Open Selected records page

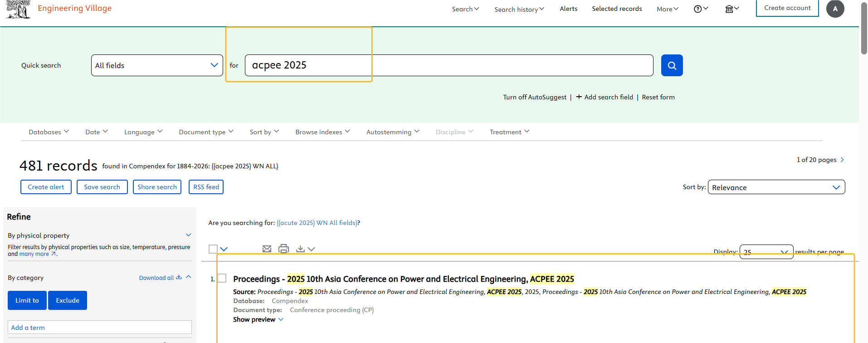617,9
